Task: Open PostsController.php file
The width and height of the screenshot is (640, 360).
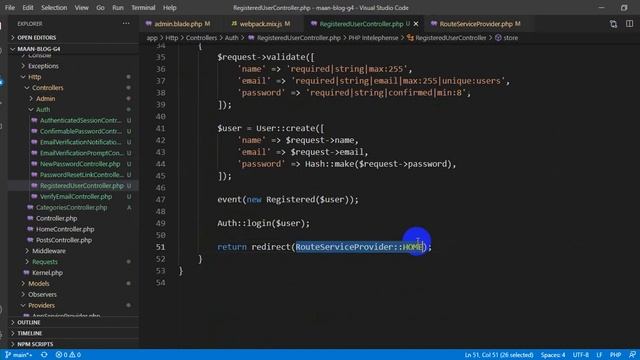Action: [64, 240]
